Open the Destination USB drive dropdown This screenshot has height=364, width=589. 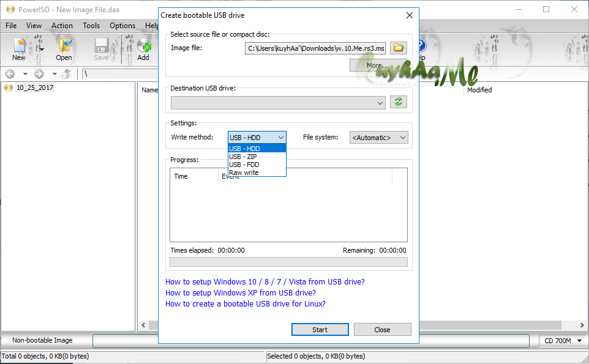click(278, 103)
